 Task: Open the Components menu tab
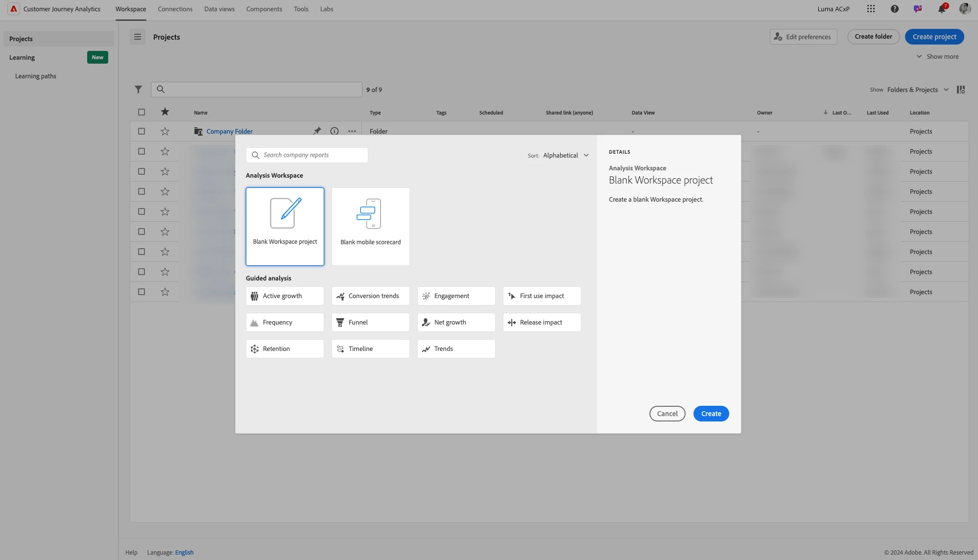[x=264, y=9]
